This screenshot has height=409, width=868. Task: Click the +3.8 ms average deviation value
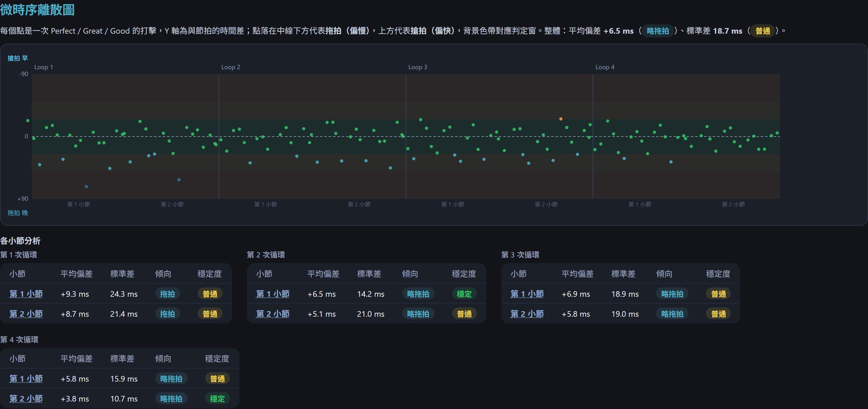[x=75, y=399]
